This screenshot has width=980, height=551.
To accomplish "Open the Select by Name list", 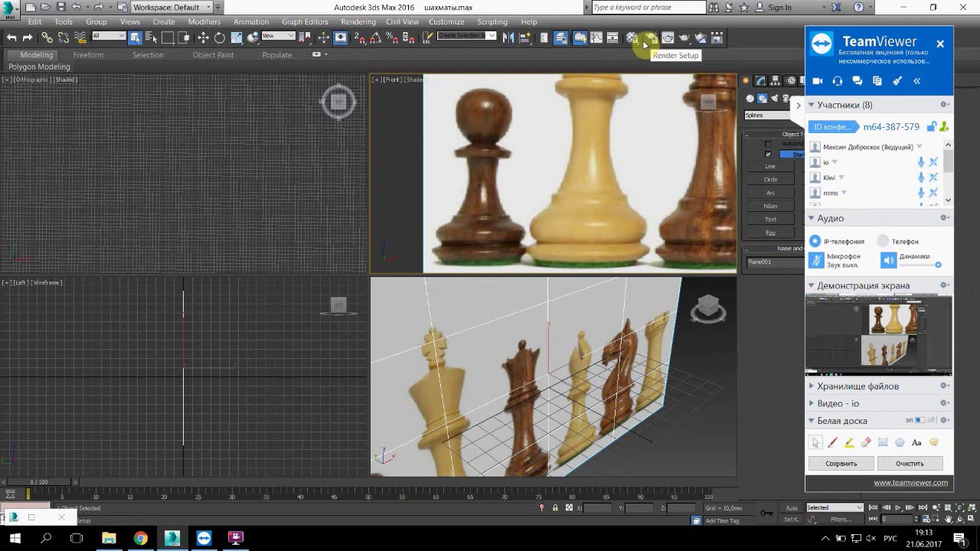I will tap(151, 37).
